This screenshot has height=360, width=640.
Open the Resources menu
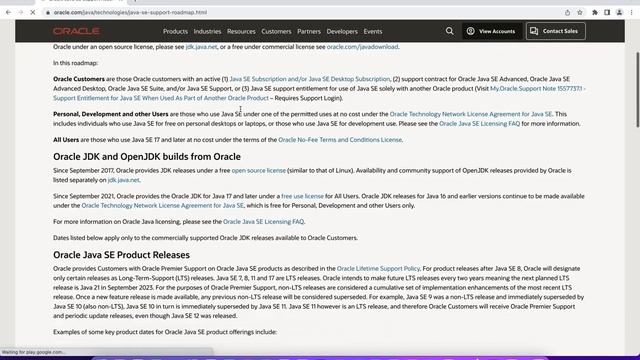241,31
